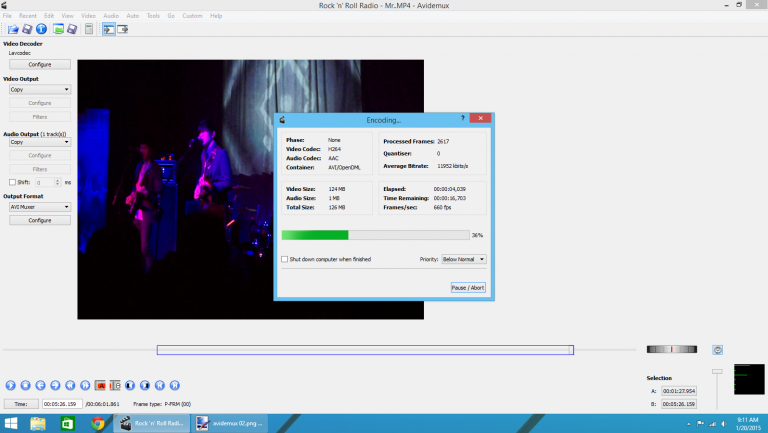Expand the Output Format AVI Muxer dropdown
This screenshot has width=768, height=433.
(x=39, y=207)
